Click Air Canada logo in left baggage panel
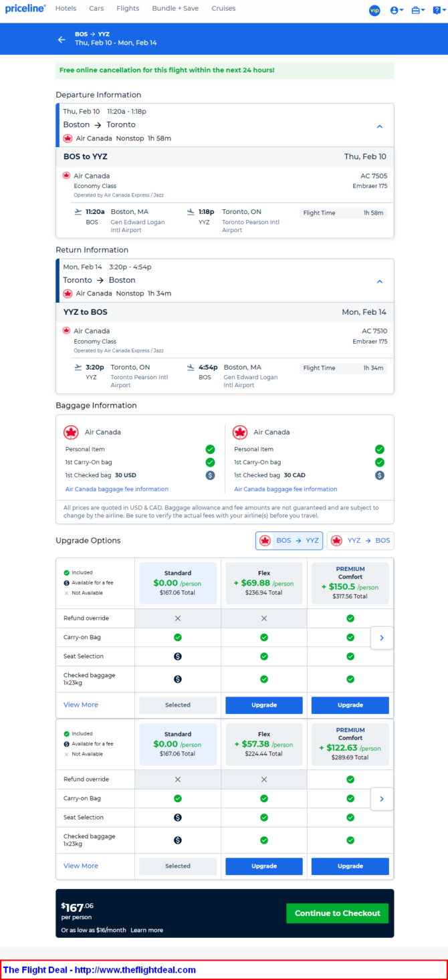The height and width of the screenshot is (980, 448). pyautogui.click(x=71, y=433)
